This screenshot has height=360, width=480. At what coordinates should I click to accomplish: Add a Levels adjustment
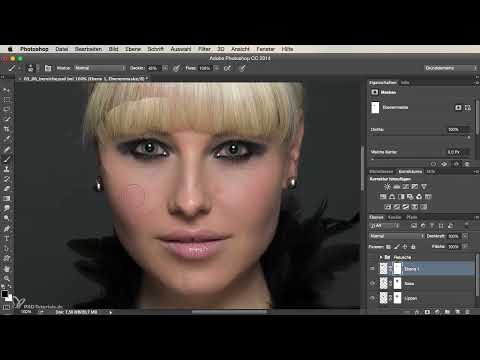[x=397, y=187]
